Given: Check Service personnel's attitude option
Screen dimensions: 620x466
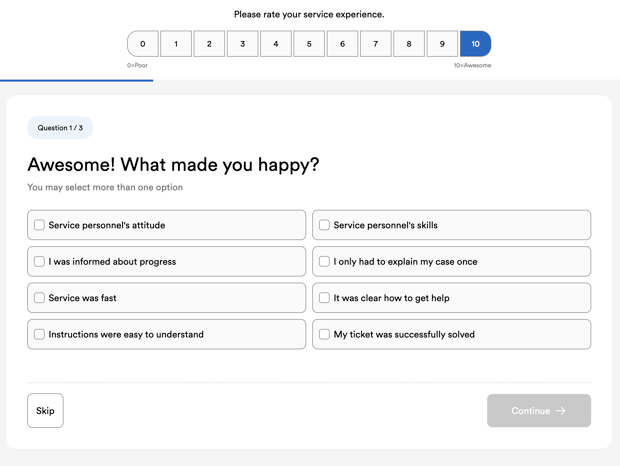Looking at the screenshot, I should click(40, 225).
